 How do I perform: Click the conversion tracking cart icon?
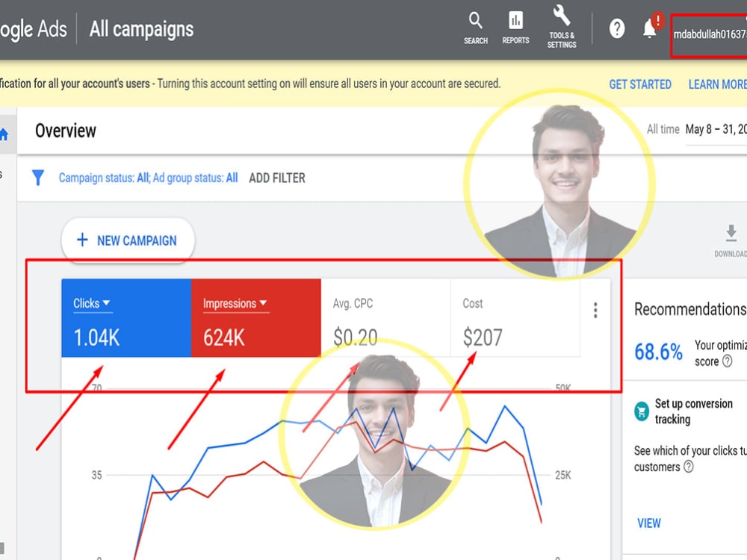(x=642, y=411)
